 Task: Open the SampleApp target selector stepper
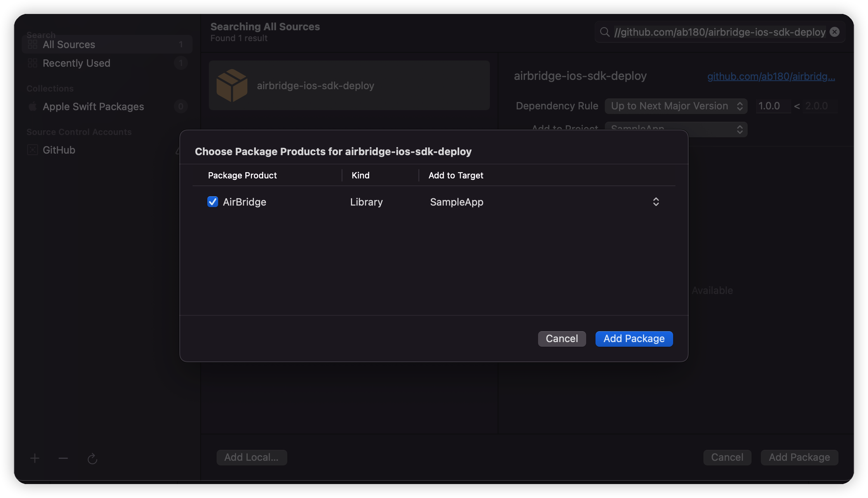click(656, 202)
